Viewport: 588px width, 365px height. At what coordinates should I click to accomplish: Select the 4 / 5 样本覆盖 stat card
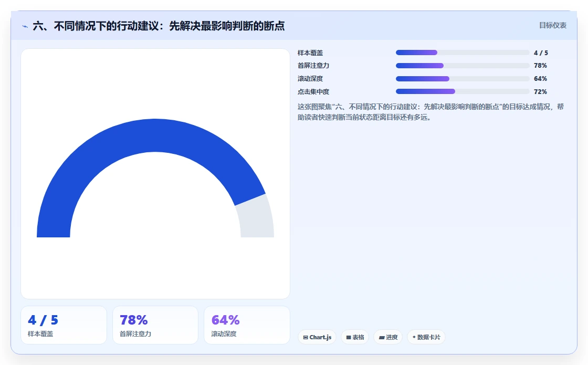tap(64, 325)
